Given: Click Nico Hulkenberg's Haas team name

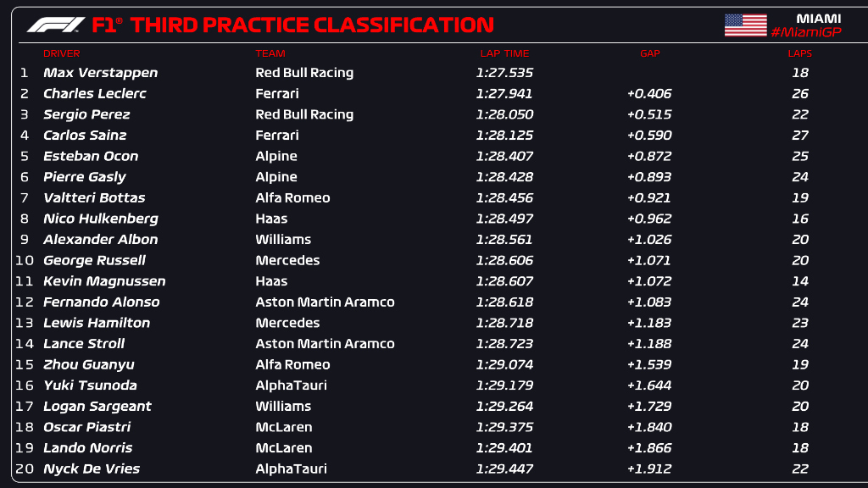Looking at the screenshot, I should [x=271, y=219].
